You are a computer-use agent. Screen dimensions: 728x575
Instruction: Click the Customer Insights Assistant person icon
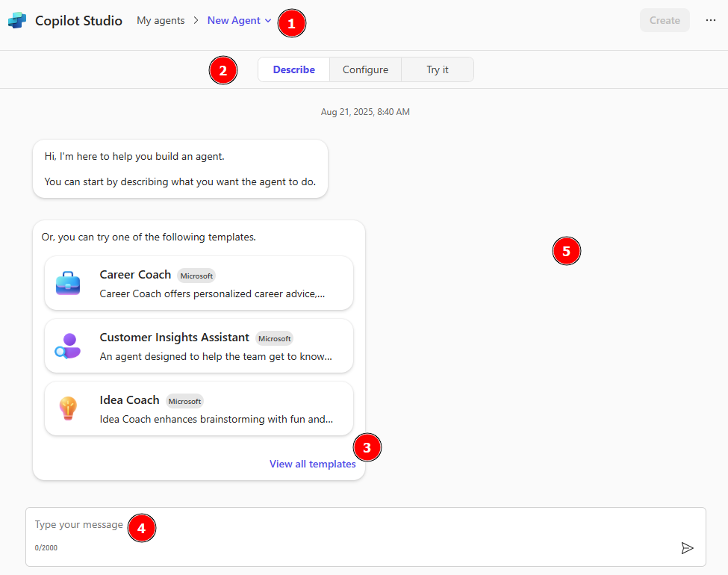click(x=68, y=346)
